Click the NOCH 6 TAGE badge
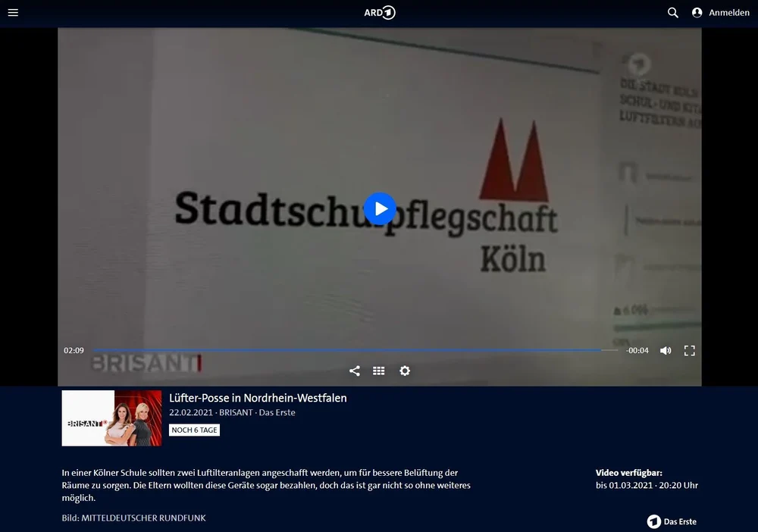The image size is (758, 532). coord(194,430)
